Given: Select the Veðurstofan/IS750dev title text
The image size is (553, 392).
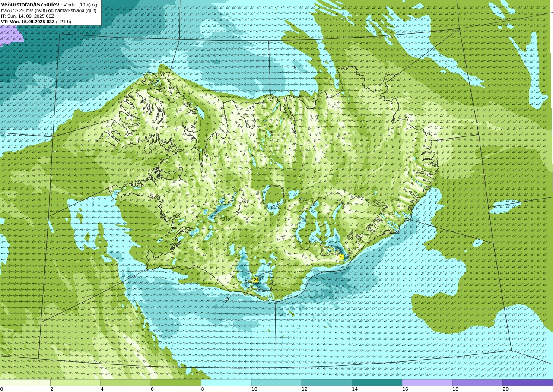Looking at the screenshot, I should pyautogui.click(x=30, y=4).
